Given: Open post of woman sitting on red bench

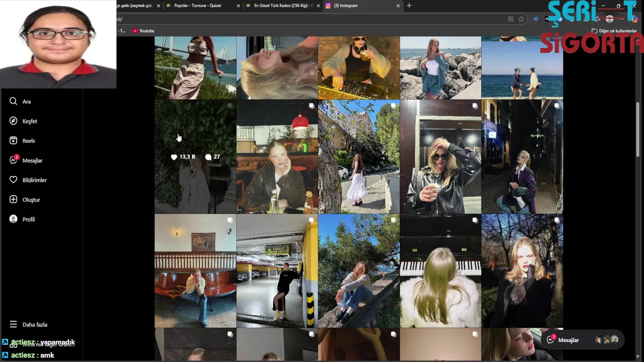Looking at the screenshot, I should tap(195, 271).
